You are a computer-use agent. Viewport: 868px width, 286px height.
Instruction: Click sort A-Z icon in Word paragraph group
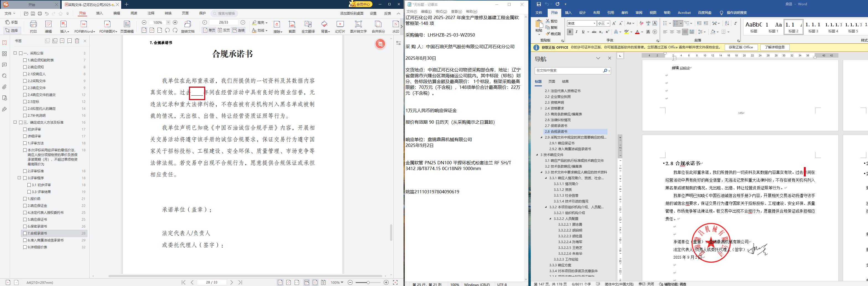pos(727,23)
